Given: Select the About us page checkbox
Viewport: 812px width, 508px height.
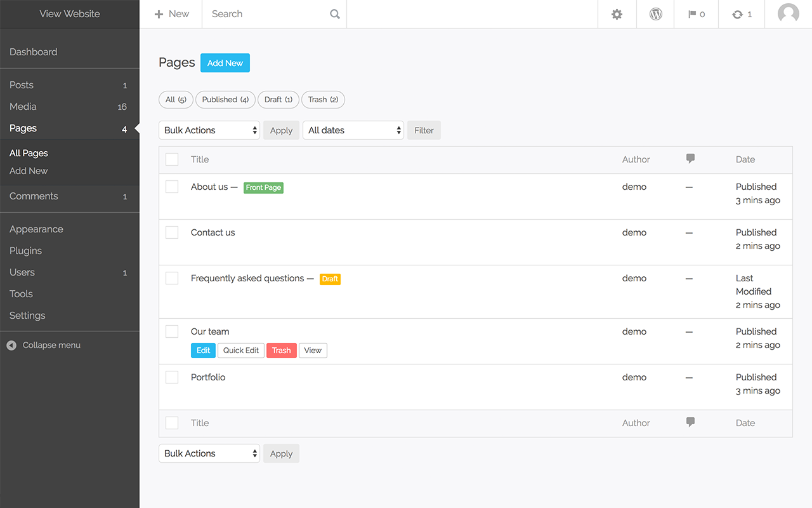Looking at the screenshot, I should [x=172, y=187].
